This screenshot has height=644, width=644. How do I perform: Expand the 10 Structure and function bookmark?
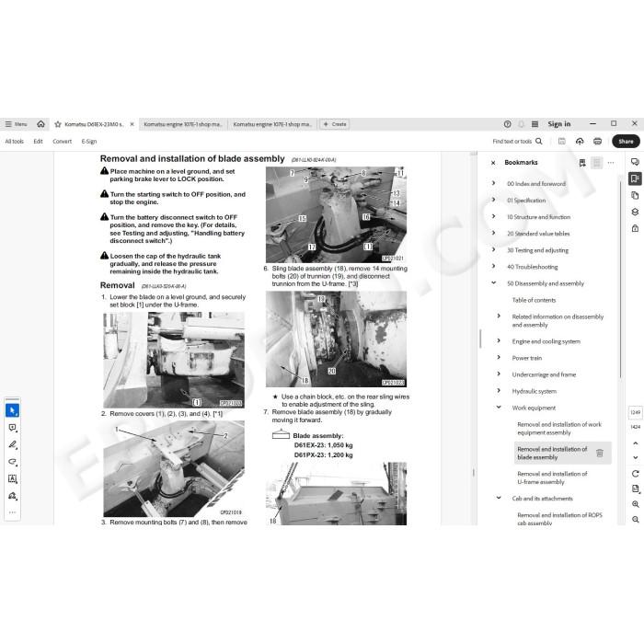(x=494, y=216)
